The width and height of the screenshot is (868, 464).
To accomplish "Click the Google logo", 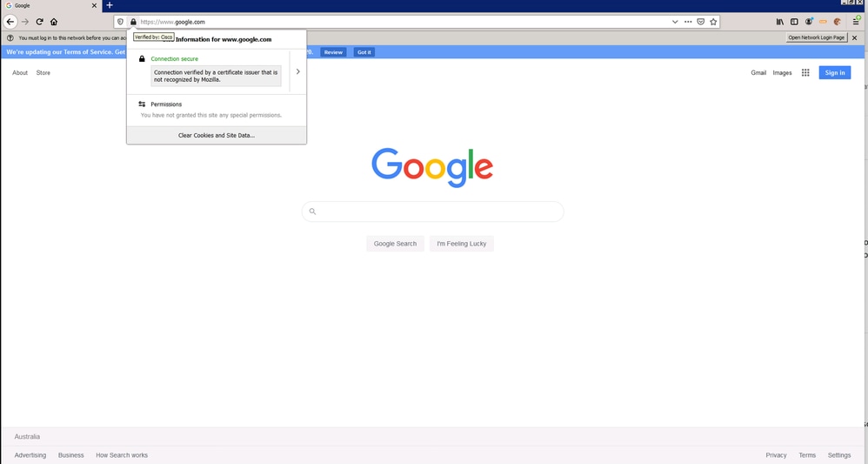I will click(432, 167).
